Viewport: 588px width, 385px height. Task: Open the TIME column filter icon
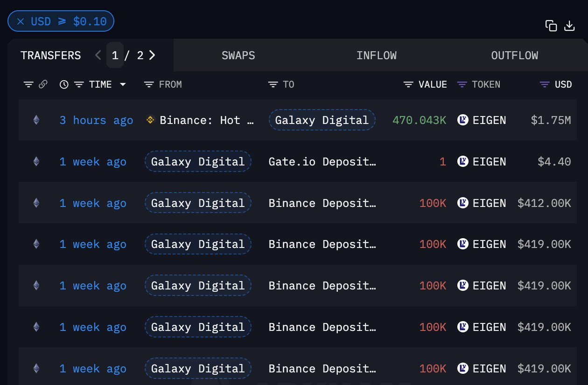pyautogui.click(x=79, y=84)
